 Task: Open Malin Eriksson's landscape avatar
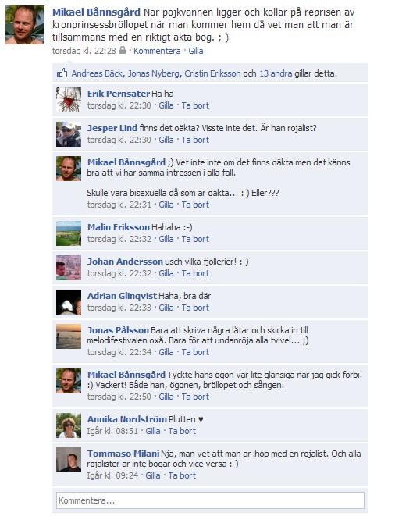point(69,233)
